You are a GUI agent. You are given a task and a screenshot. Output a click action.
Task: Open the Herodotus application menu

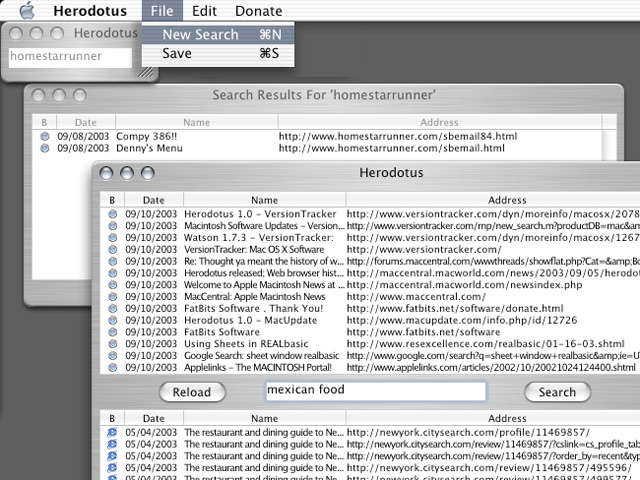point(90,11)
